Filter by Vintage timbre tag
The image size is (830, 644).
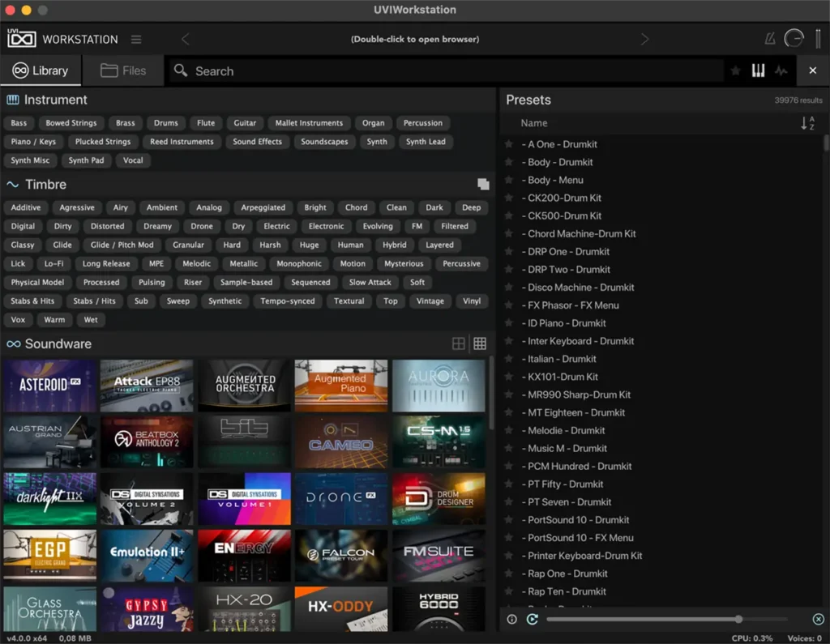point(430,301)
